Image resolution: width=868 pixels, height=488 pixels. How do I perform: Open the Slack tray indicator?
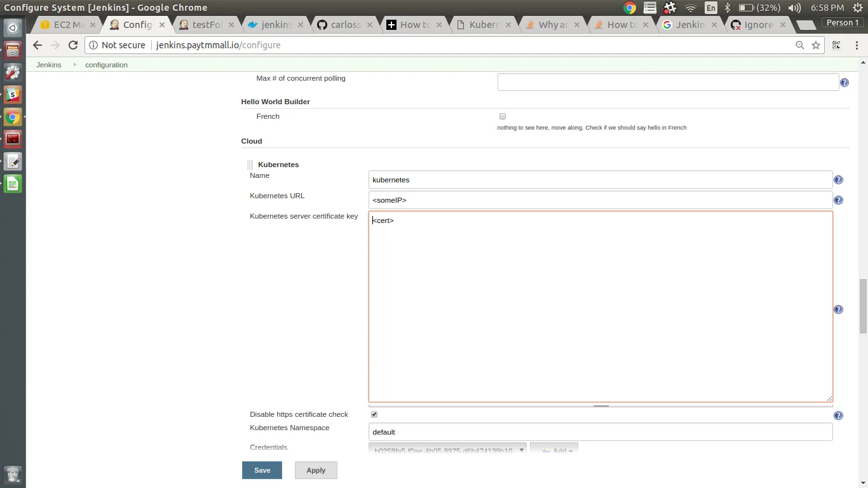[670, 8]
